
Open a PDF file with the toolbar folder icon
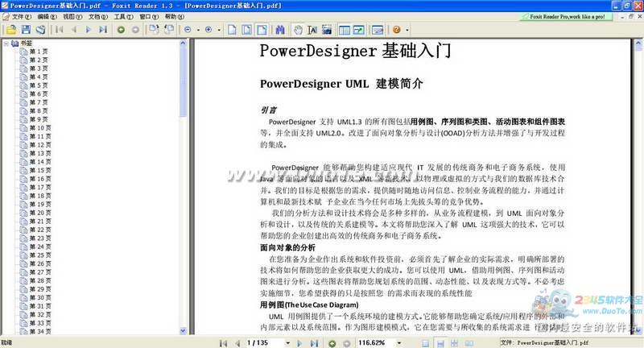point(11,30)
